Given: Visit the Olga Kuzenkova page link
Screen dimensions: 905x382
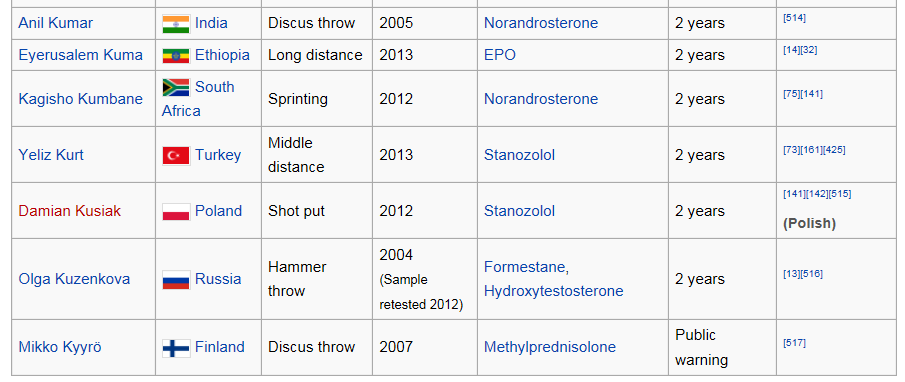Looking at the screenshot, I should click(x=74, y=279).
